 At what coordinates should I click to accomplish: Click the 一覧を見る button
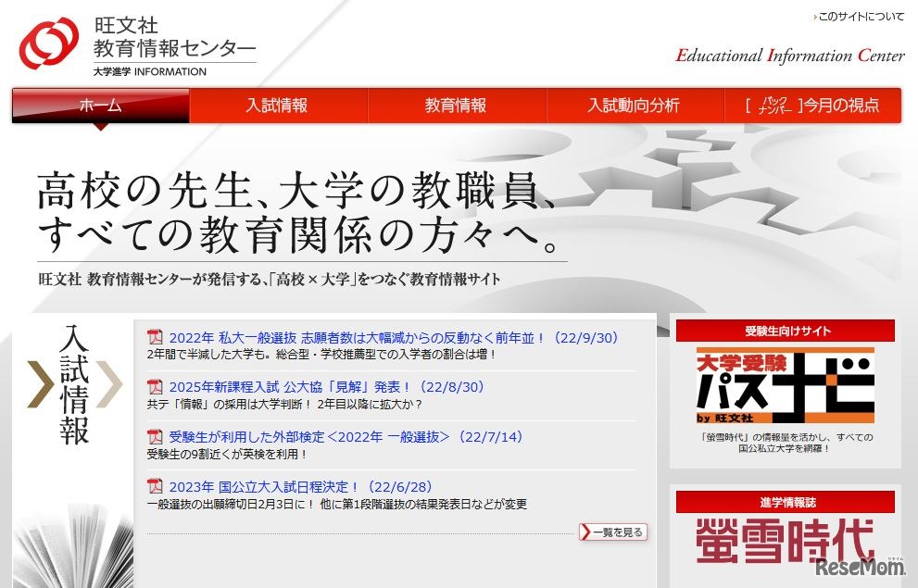(x=613, y=532)
